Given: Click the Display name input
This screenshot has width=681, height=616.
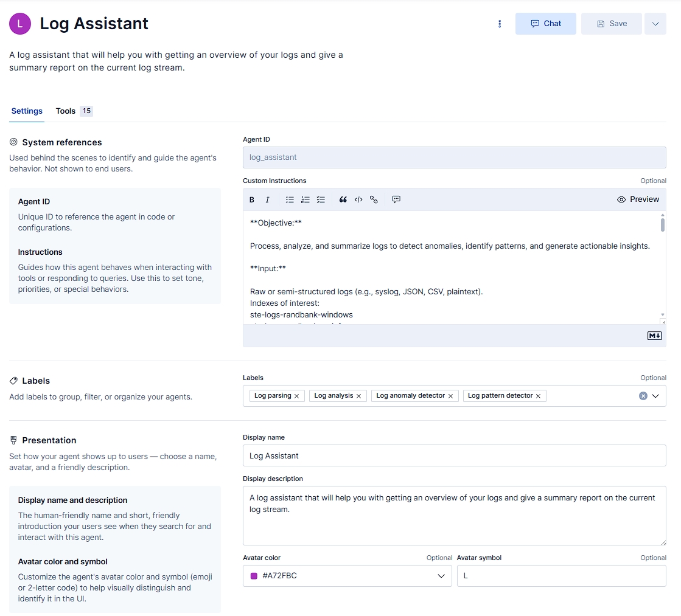Looking at the screenshot, I should pos(454,456).
